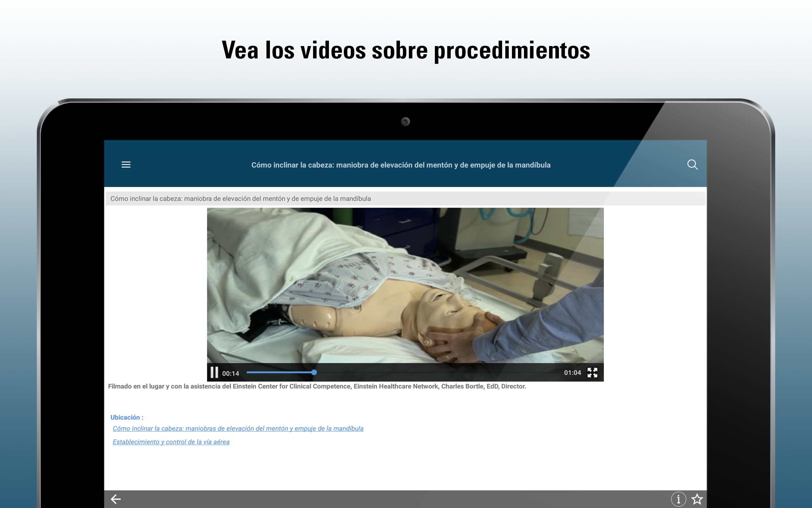Viewport: 812px width, 508px height.
Task: Click the gray breadcrumb title bar text
Action: (x=240, y=198)
